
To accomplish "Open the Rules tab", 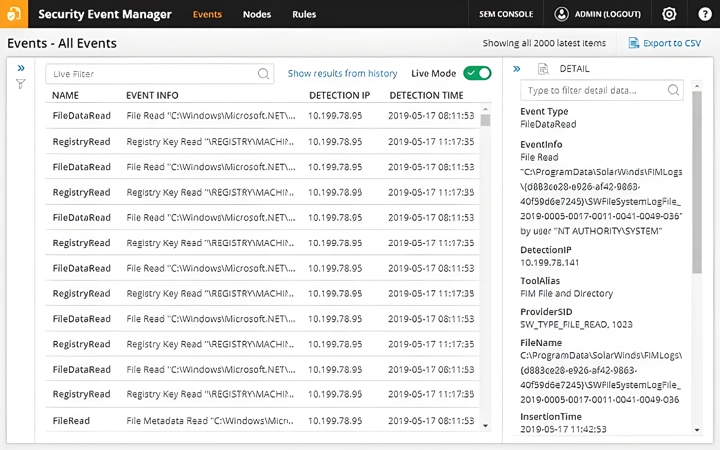I will [304, 14].
